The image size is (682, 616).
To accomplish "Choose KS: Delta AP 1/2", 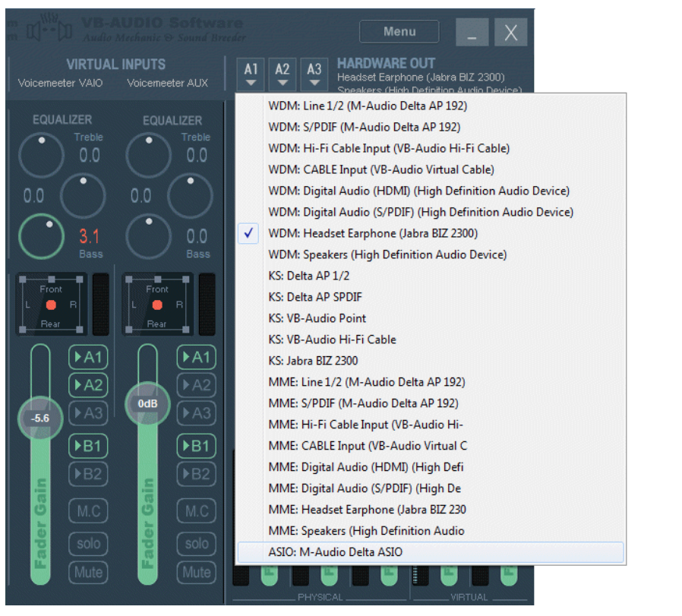I will click(431, 276).
